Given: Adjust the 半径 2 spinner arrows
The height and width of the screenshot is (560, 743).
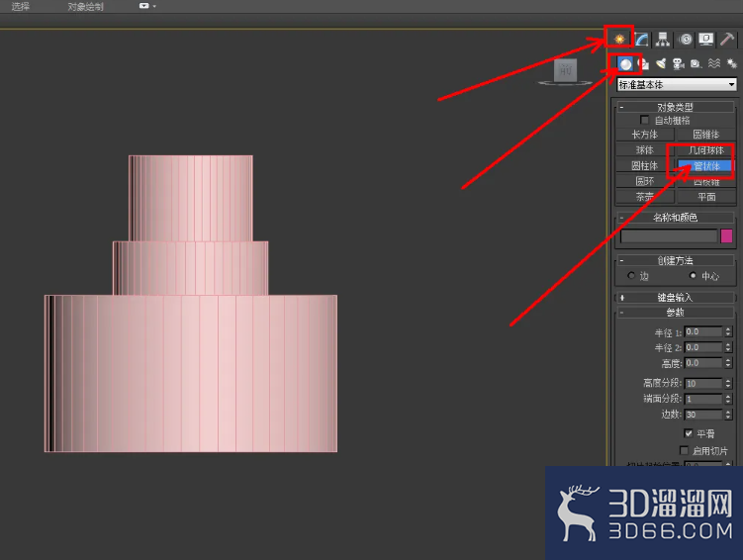Looking at the screenshot, I should pyautogui.click(x=728, y=347).
